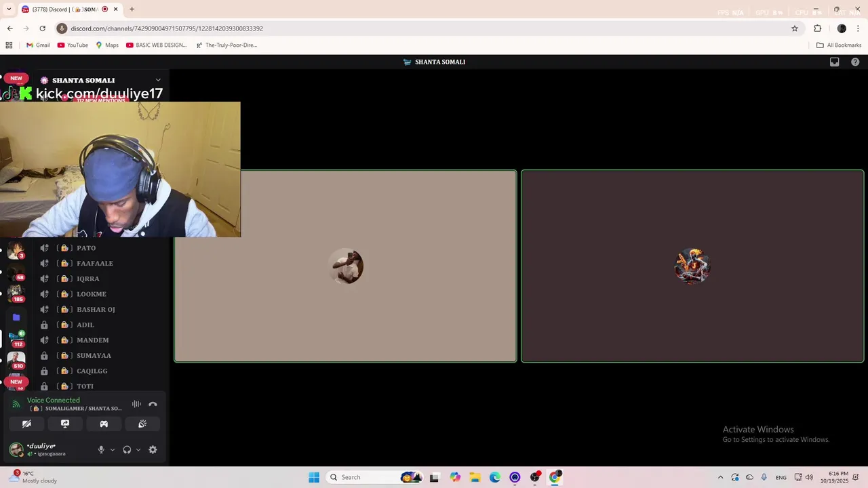The height and width of the screenshot is (488, 868).
Task: Open BASIC WEB DESIGN bookmark
Action: tap(157, 45)
